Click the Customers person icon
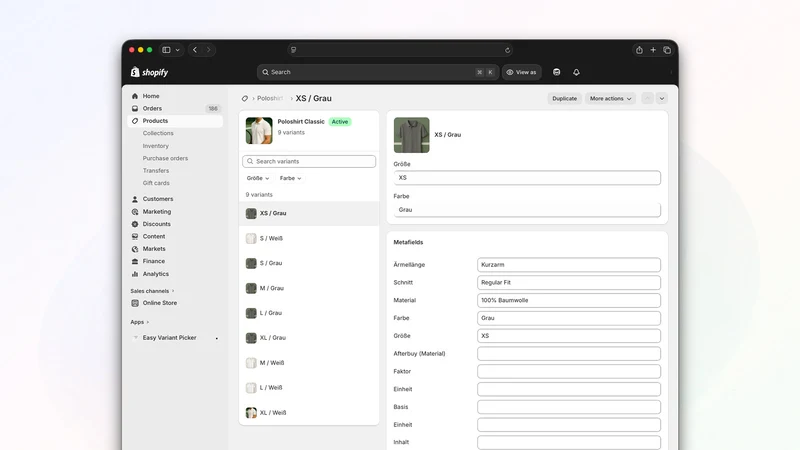 pyautogui.click(x=135, y=199)
